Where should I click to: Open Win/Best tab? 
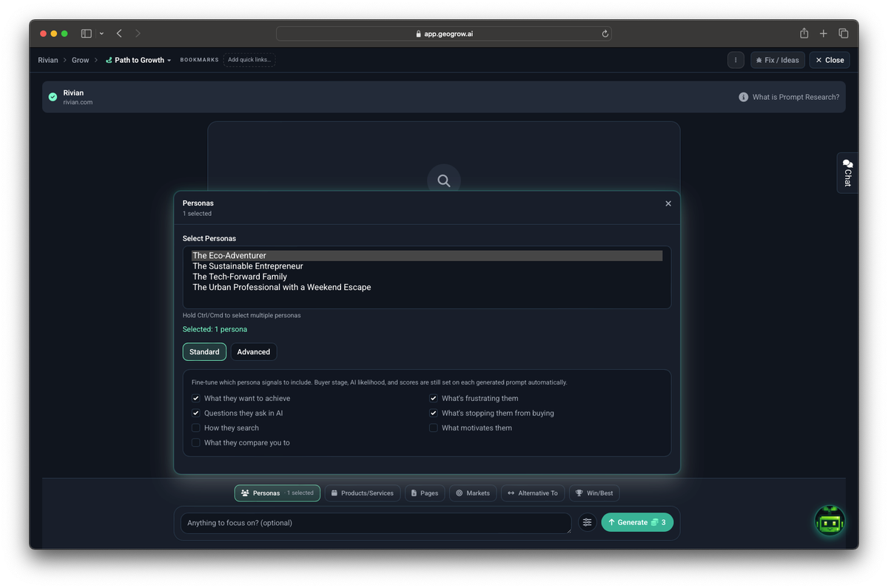coord(595,493)
